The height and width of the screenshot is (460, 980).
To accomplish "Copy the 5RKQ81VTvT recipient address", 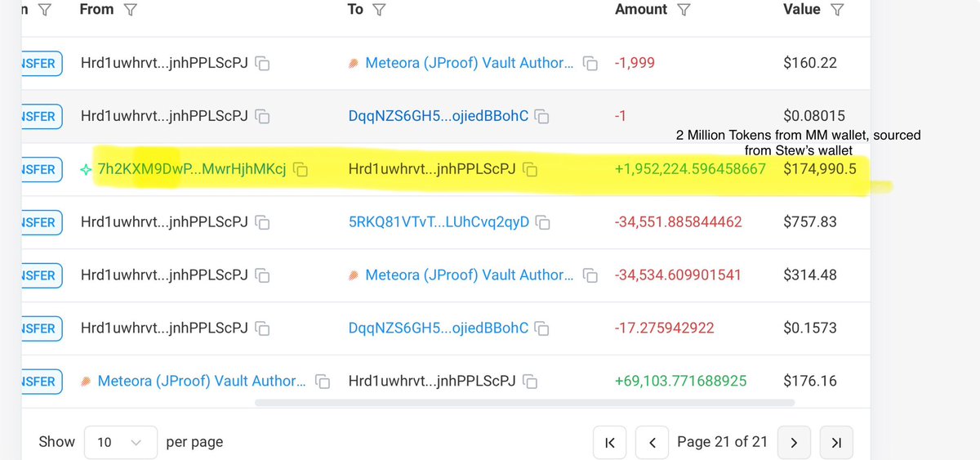I will [544, 223].
